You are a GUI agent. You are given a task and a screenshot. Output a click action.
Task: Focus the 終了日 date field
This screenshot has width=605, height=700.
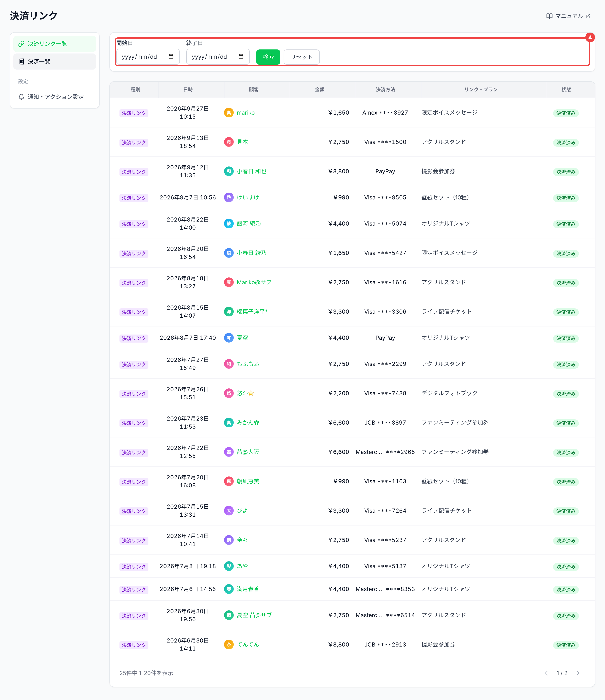(218, 57)
